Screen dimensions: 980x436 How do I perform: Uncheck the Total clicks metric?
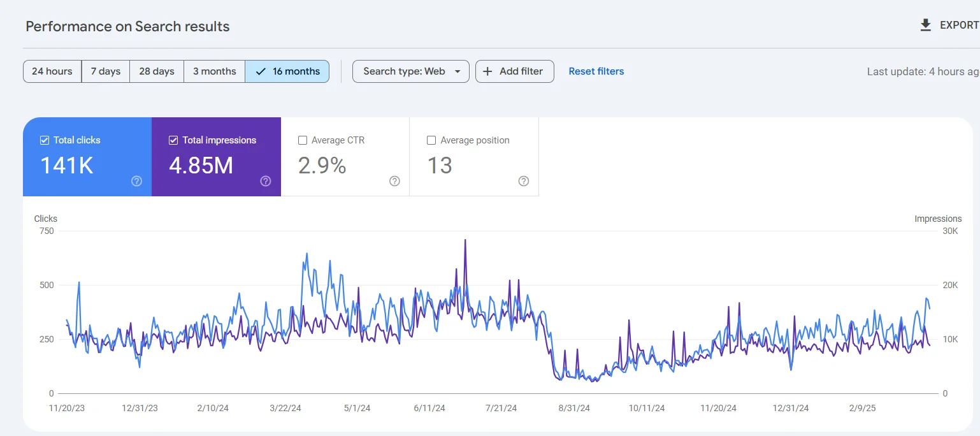44,140
